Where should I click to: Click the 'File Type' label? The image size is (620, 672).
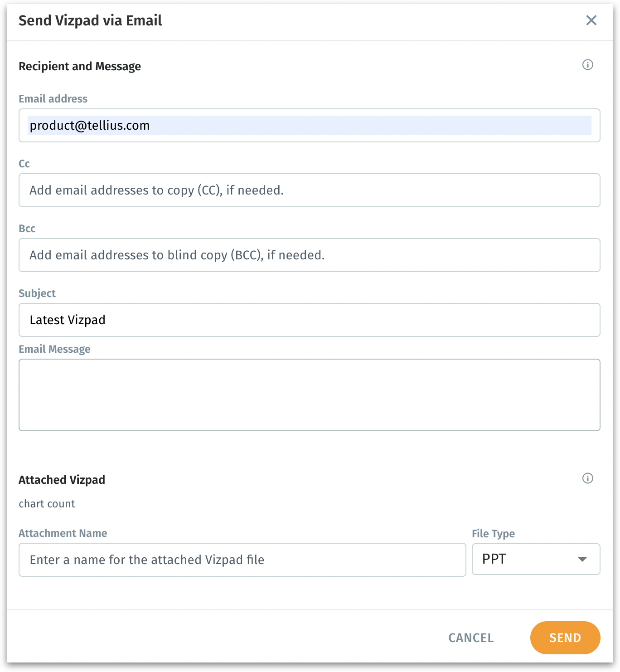point(493,534)
